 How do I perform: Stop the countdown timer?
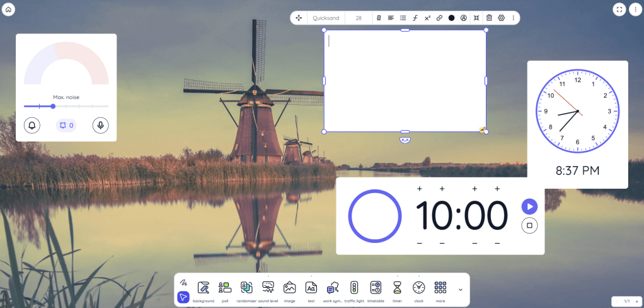(x=529, y=225)
